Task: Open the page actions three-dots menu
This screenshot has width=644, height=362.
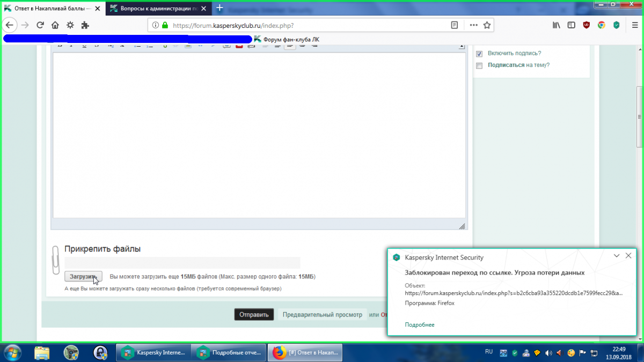Action: coord(473,25)
